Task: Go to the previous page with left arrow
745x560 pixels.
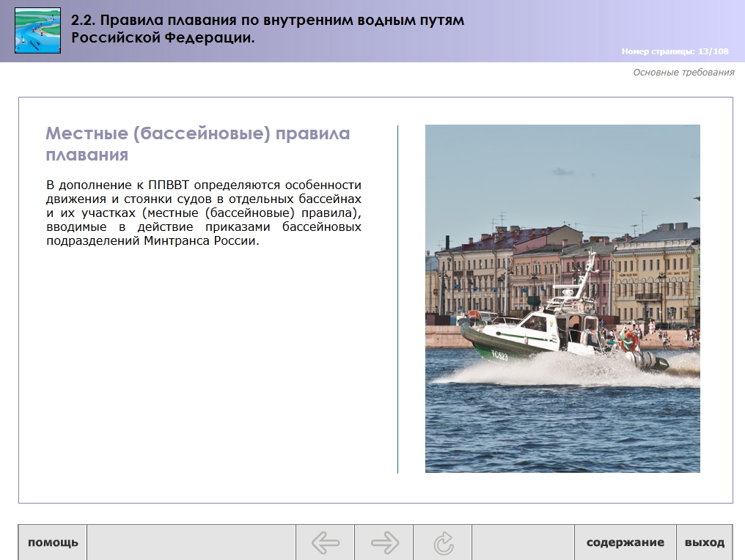Action: point(326,542)
